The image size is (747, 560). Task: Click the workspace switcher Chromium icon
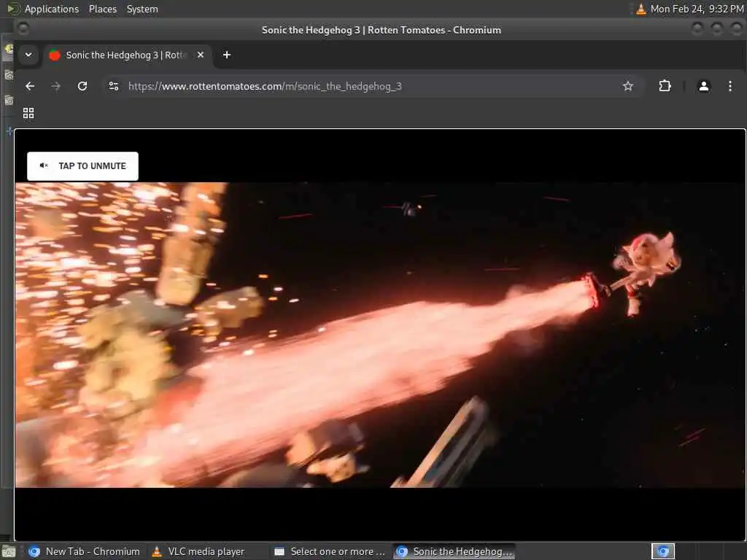(663, 551)
